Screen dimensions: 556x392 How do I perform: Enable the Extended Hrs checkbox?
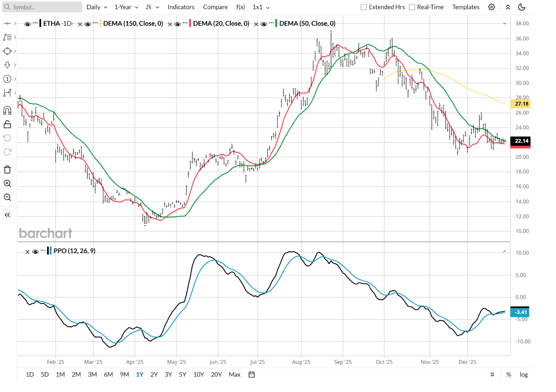(363, 7)
